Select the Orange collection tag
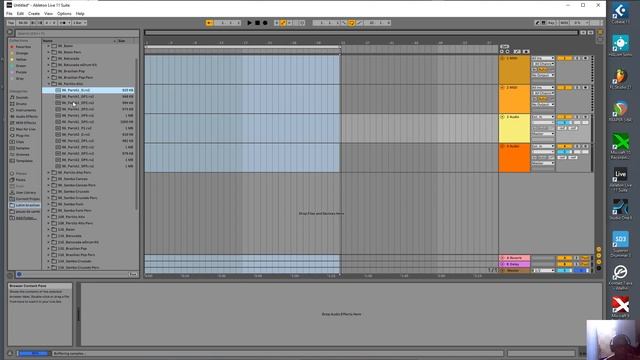 tap(22, 53)
